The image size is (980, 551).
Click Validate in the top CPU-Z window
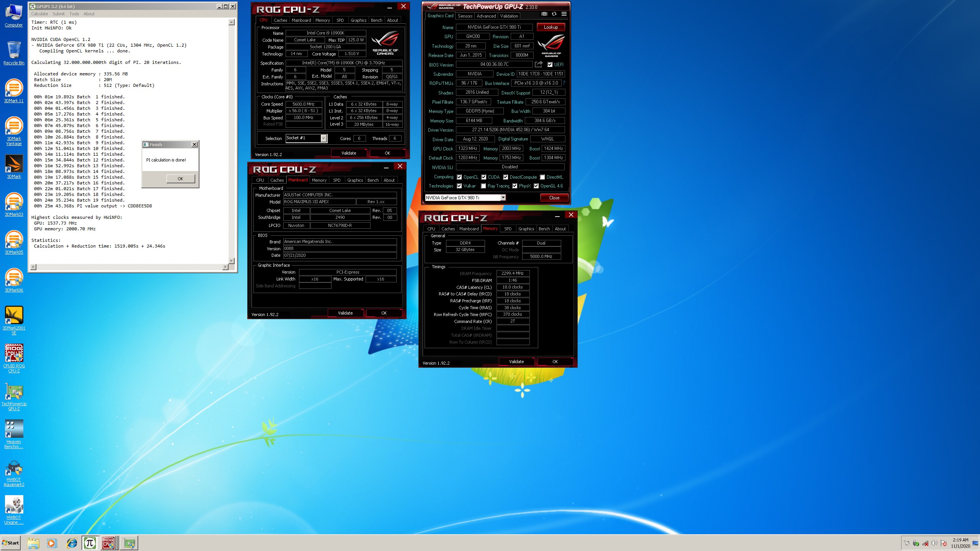(x=348, y=153)
